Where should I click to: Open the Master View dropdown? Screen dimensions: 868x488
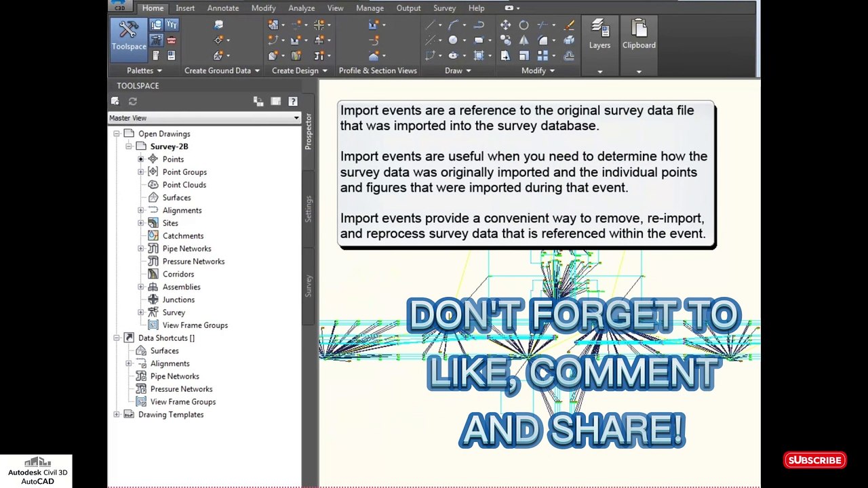tap(204, 118)
